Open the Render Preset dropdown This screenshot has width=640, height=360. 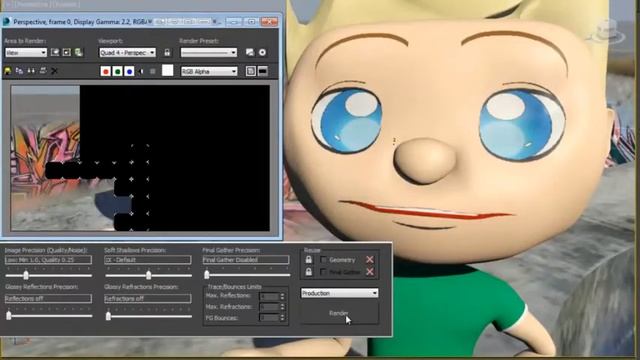pos(209,53)
